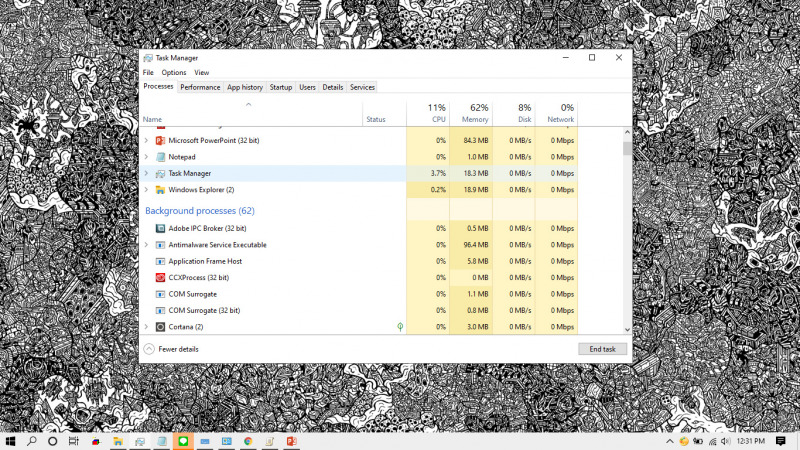The image size is (800, 450).
Task: Expand the Task Manager process row
Action: (x=146, y=173)
